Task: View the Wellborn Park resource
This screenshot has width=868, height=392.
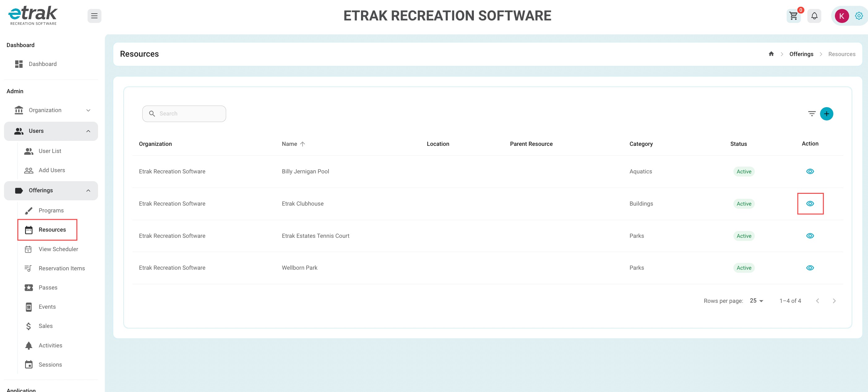Action: coord(810,268)
